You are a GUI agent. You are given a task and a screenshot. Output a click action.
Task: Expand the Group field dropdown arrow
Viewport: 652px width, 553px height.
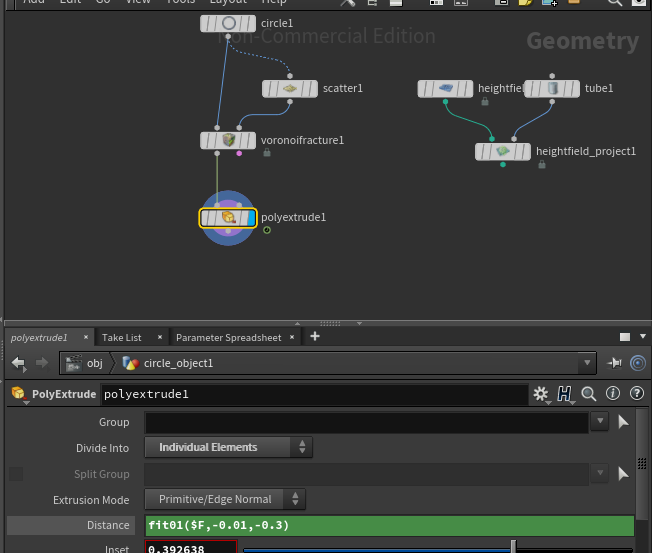600,422
